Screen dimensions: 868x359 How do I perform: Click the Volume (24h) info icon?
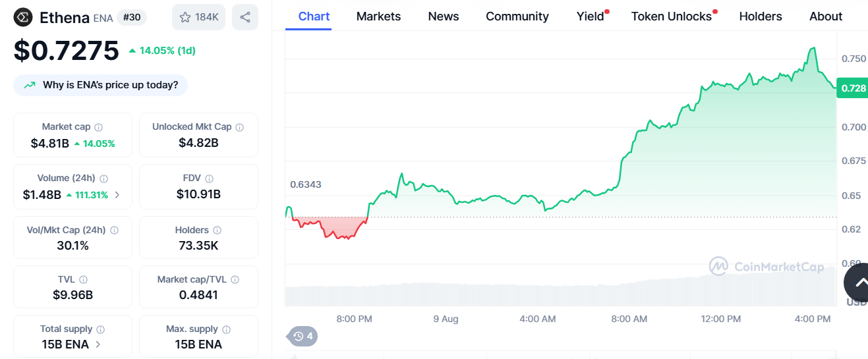(103, 179)
